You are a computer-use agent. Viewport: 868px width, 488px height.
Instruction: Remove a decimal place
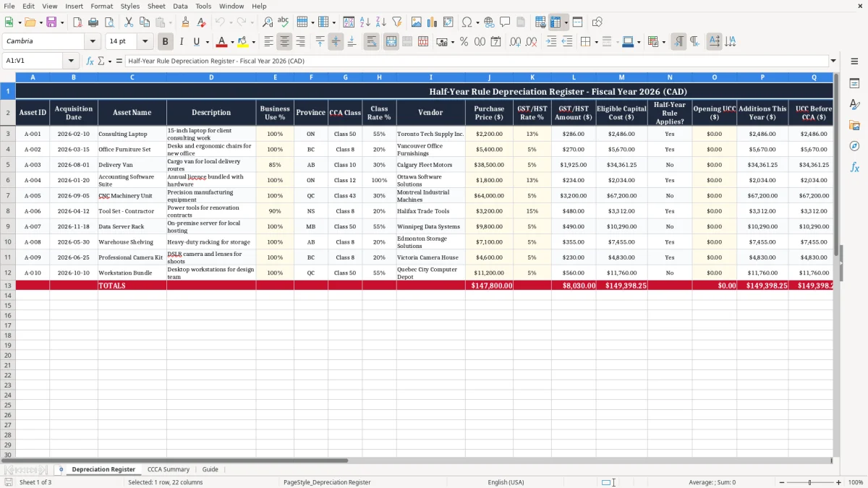(531, 42)
